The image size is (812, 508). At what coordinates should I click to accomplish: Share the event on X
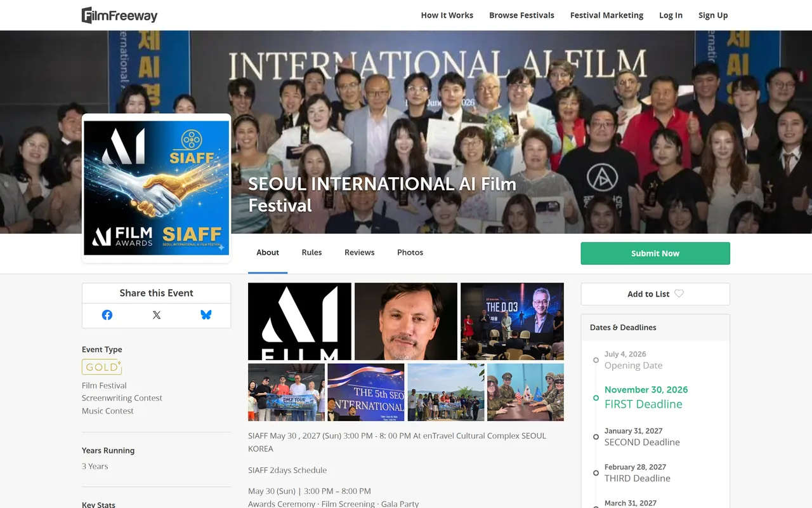(157, 315)
